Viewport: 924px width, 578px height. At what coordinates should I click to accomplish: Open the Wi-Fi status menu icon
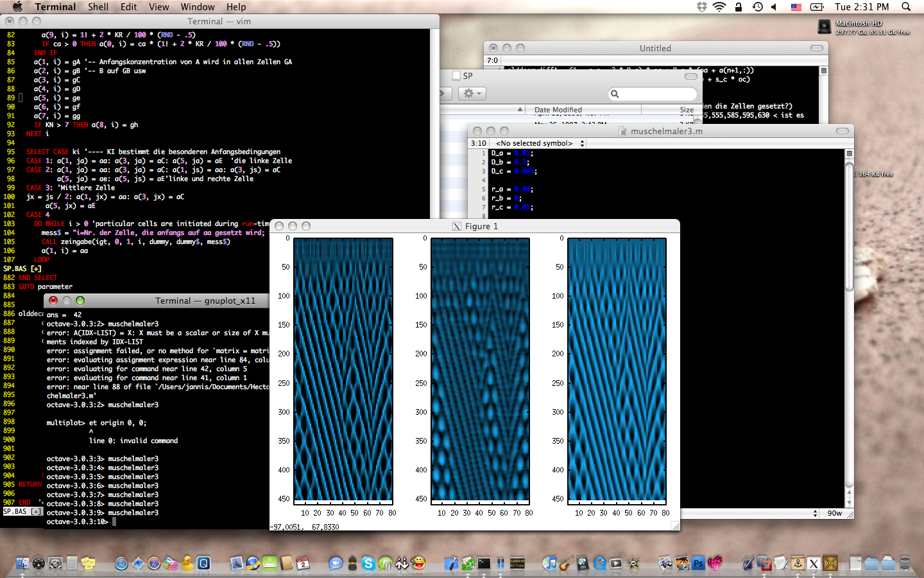coord(719,7)
